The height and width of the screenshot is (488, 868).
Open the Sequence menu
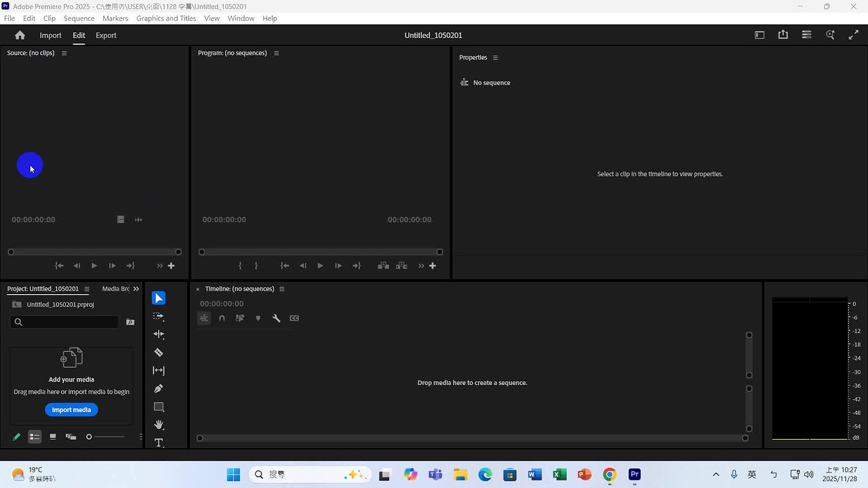[x=79, y=18]
